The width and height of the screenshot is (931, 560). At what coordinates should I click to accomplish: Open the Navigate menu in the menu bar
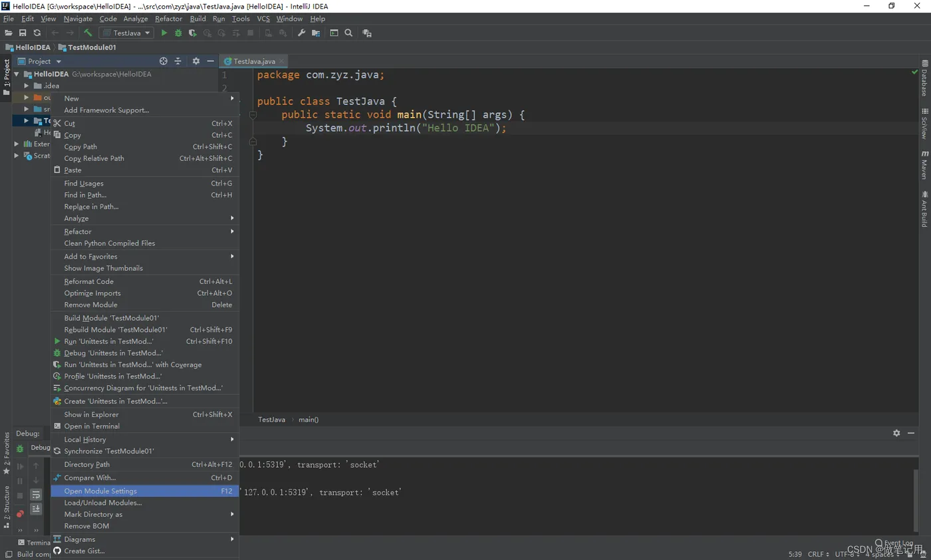(78, 19)
